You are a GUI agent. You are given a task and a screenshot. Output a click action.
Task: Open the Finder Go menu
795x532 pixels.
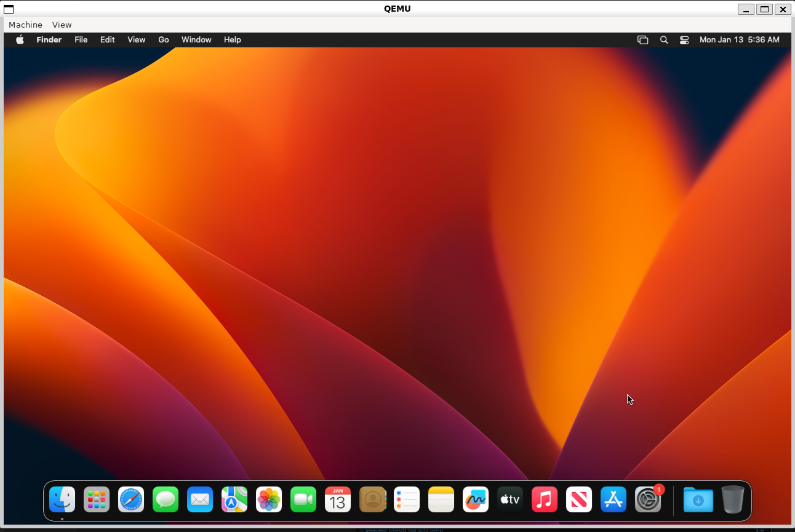point(164,40)
